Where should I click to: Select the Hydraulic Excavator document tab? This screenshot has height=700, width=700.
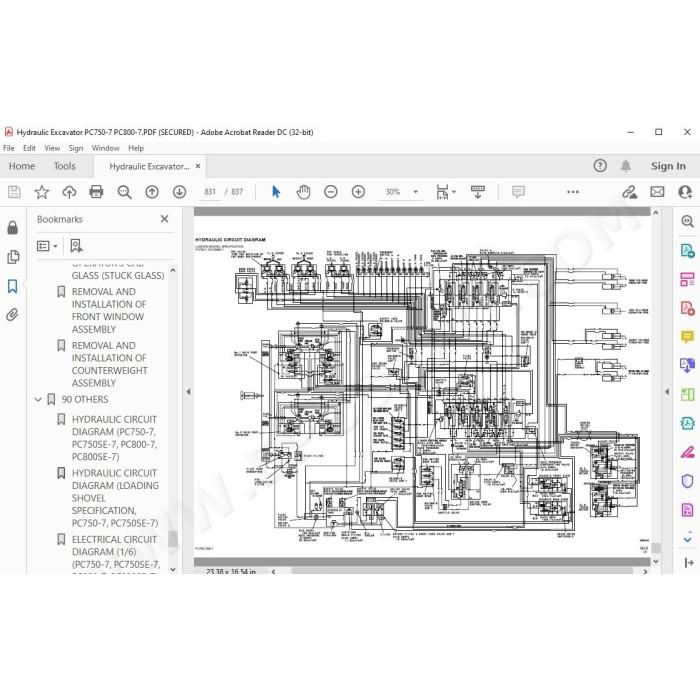click(x=149, y=167)
